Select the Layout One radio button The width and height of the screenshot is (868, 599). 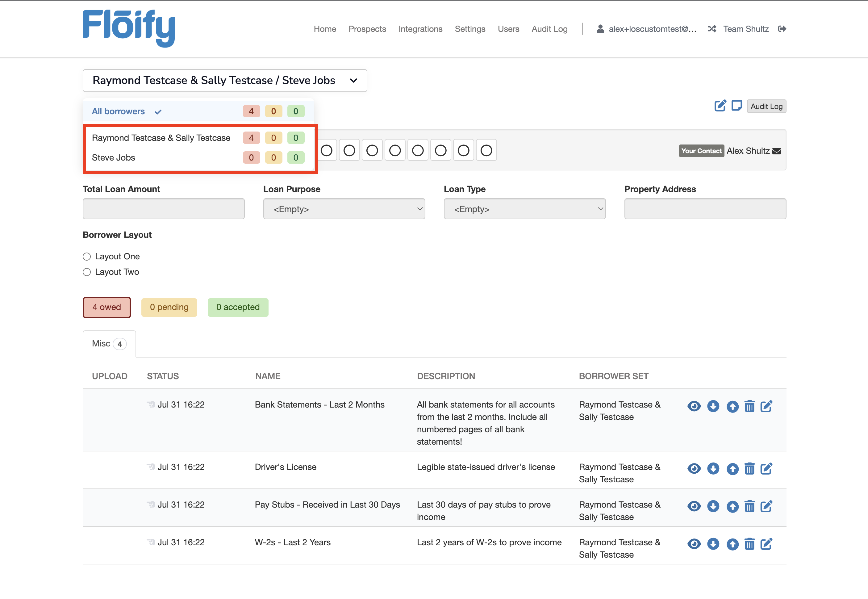click(87, 256)
